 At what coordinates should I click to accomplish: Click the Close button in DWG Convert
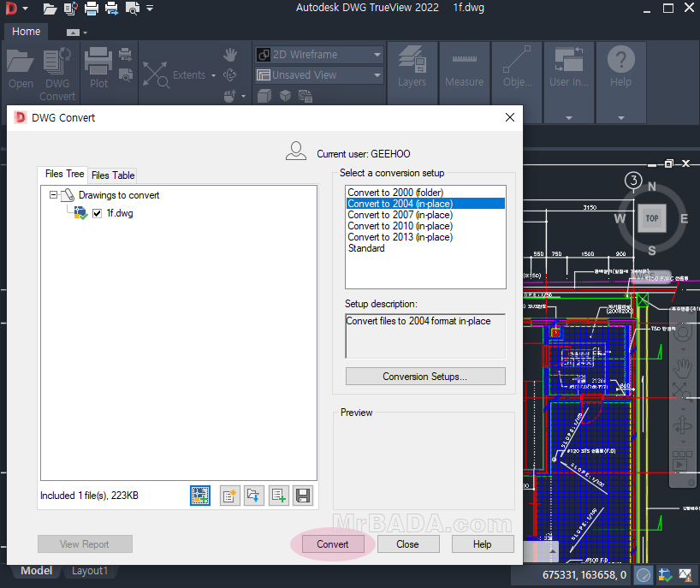point(407,544)
